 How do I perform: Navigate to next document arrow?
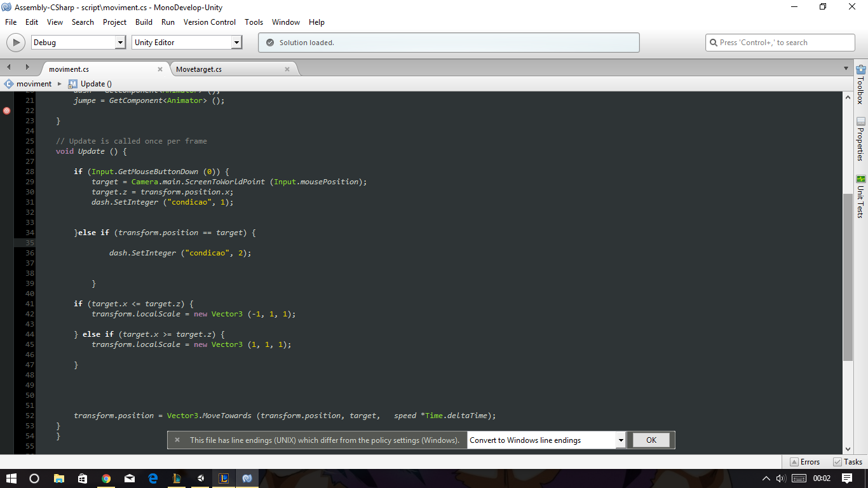point(27,67)
